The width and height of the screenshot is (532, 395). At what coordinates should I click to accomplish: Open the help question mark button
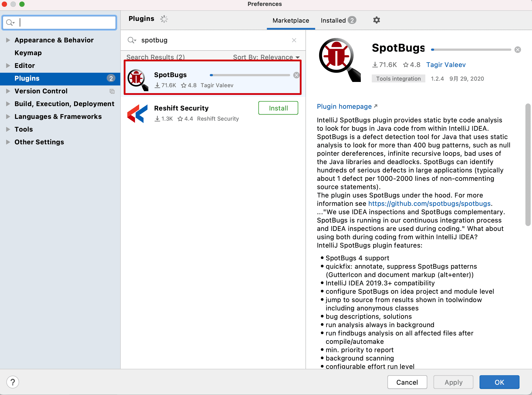[x=13, y=382]
